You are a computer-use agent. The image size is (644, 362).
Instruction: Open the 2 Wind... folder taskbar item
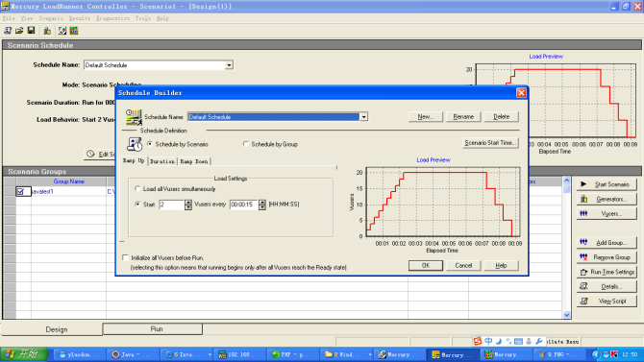point(347,354)
